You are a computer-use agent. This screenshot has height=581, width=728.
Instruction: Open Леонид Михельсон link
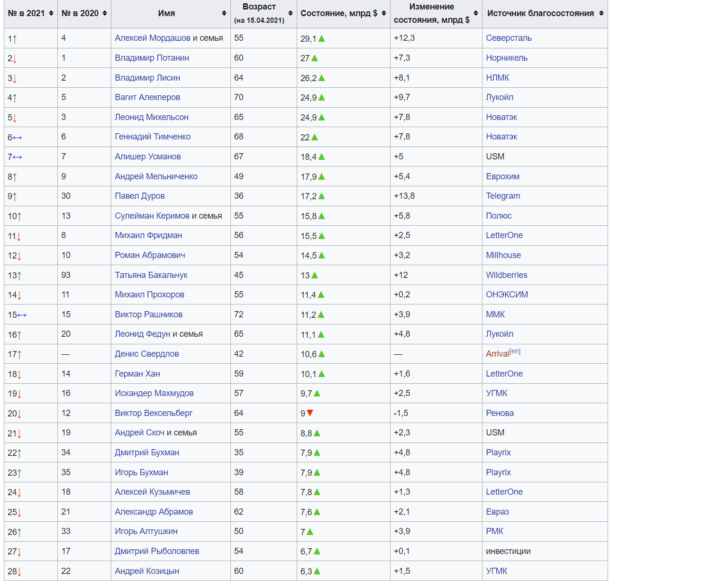tap(152, 117)
